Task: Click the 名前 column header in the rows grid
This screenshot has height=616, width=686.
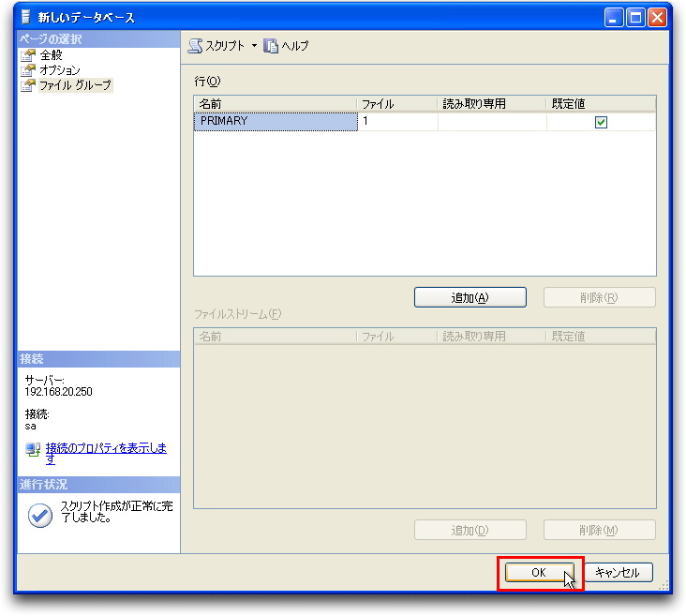Action: tap(276, 104)
